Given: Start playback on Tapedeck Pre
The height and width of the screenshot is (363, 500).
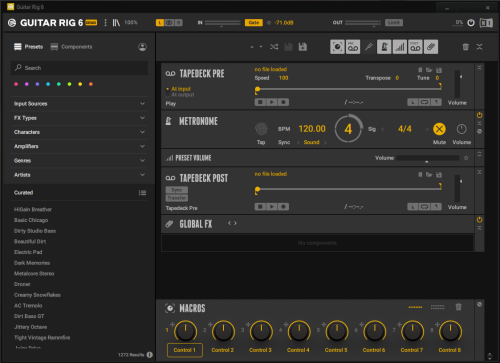Looking at the screenshot, I should point(272,102).
